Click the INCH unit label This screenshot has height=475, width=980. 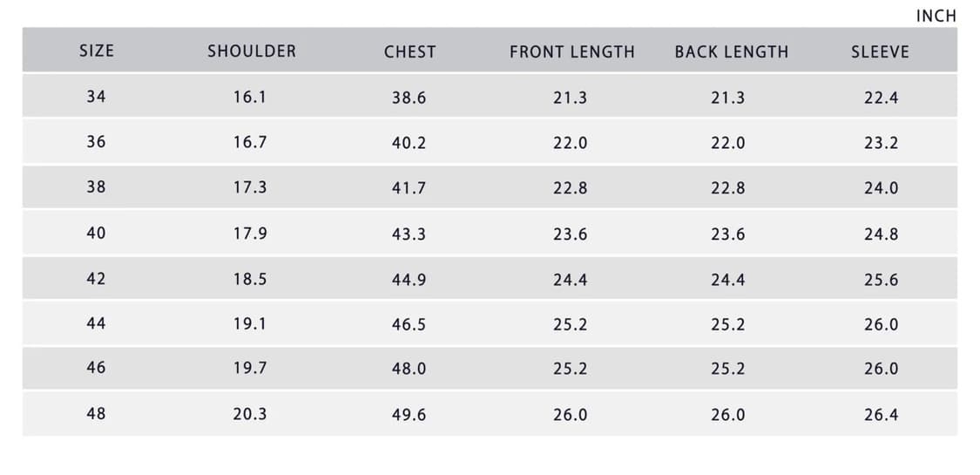[936, 16]
